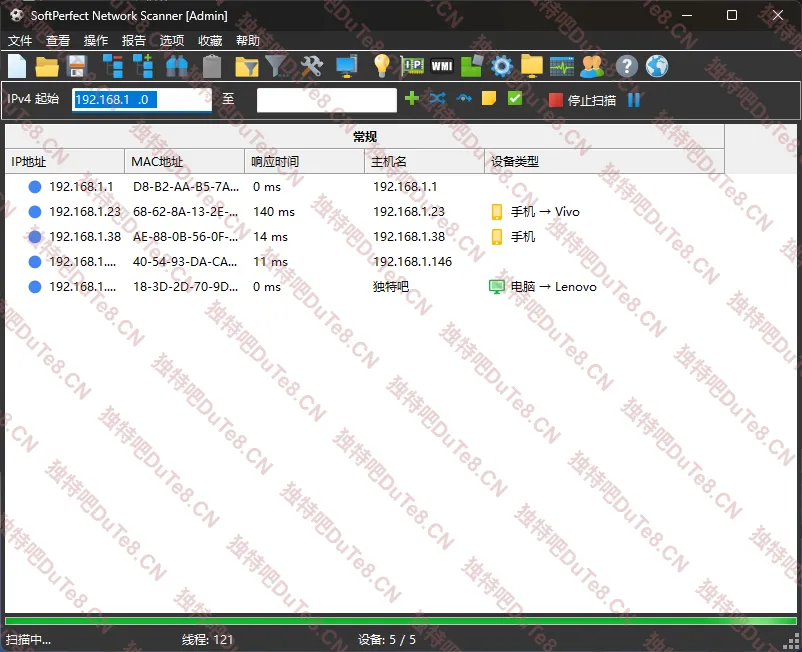Sort by the 主机名 column header
802x652 pixels.
(x=424, y=162)
